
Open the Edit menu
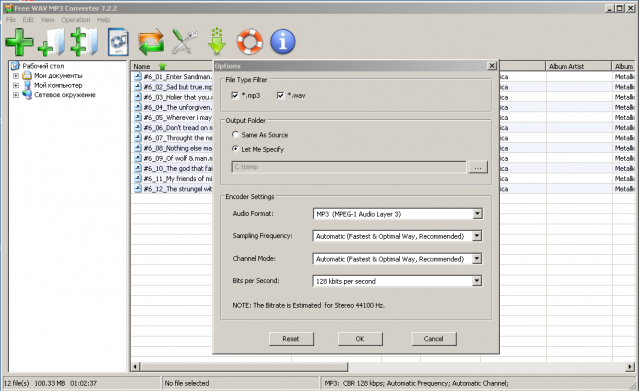pyautogui.click(x=28, y=20)
